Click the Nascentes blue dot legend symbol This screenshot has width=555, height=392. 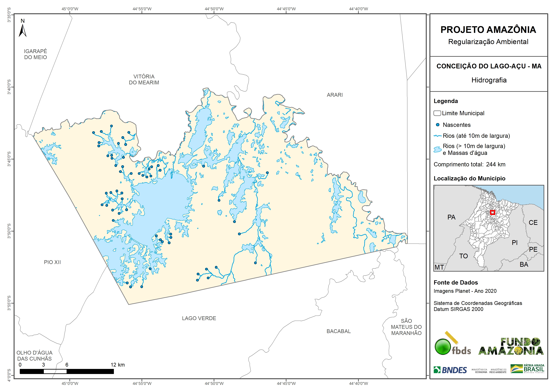(437, 125)
